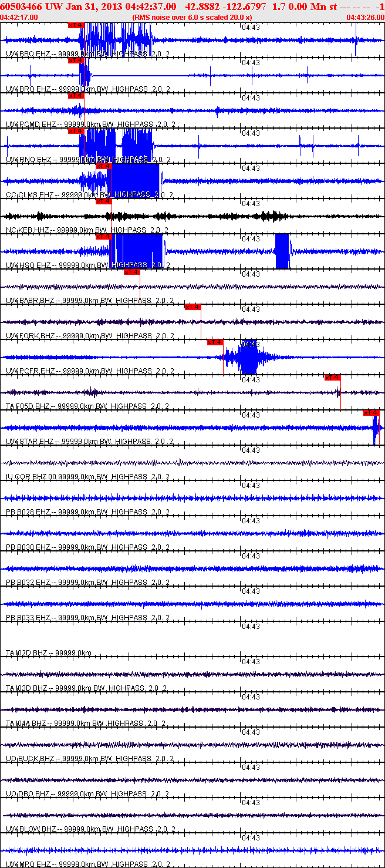Image resolution: width=385 pixels, height=868 pixels.
Task: Select the red pick marker on FORK trace
Action: [x=193, y=307]
